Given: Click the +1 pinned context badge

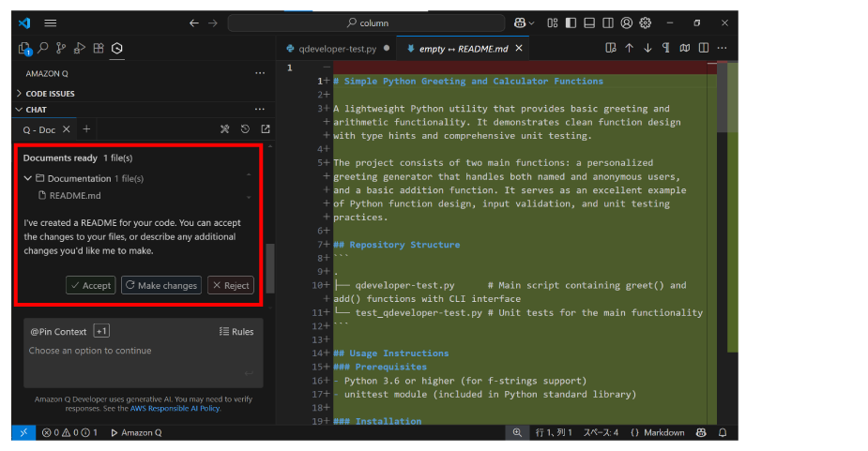Looking at the screenshot, I should (x=101, y=331).
